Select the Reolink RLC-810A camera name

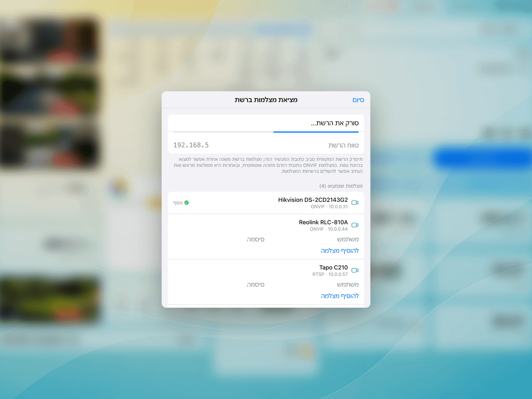pos(323,222)
